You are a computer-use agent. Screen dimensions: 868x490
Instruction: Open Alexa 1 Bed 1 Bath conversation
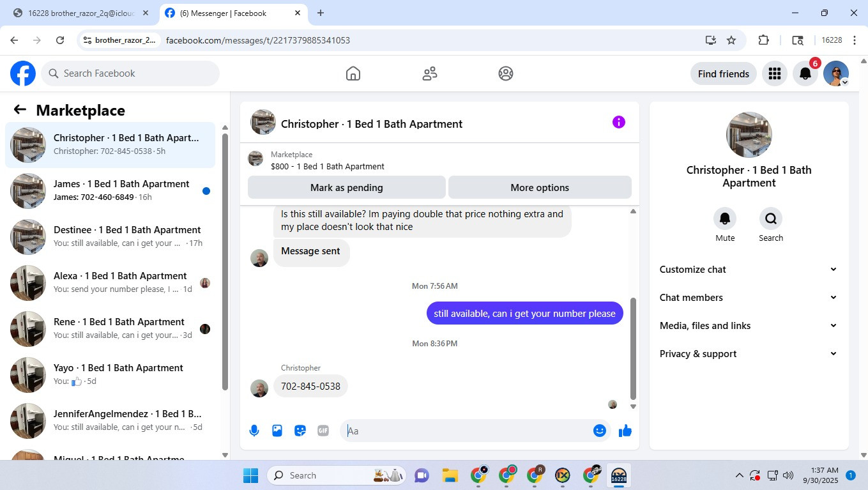click(x=110, y=283)
